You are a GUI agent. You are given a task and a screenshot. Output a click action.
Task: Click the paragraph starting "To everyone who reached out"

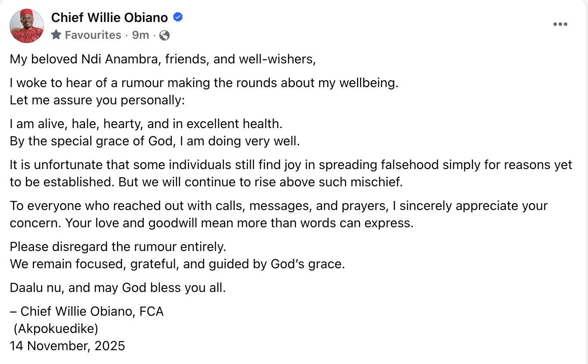point(278,214)
